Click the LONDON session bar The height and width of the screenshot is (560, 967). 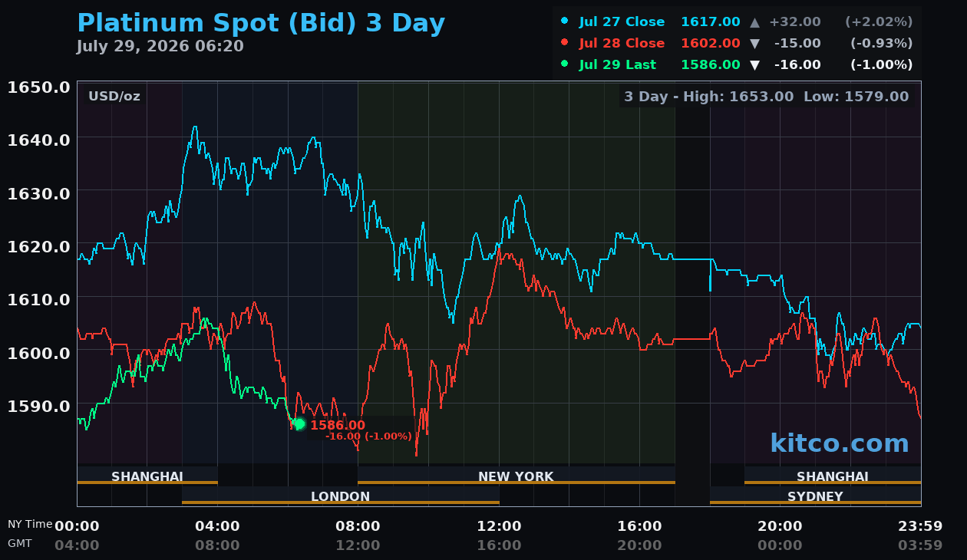pyautogui.click(x=341, y=496)
